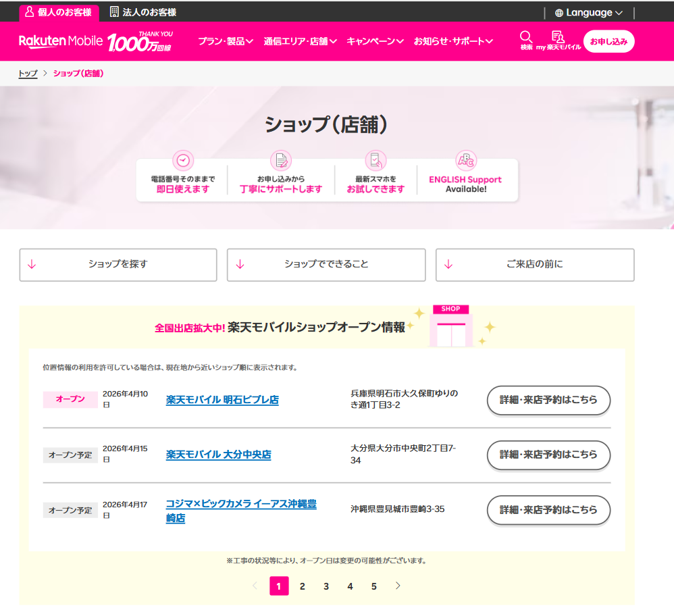The width and height of the screenshot is (674, 616).
Task: Click the smartphone icon for お試しできます
Action: tap(375, 161)
